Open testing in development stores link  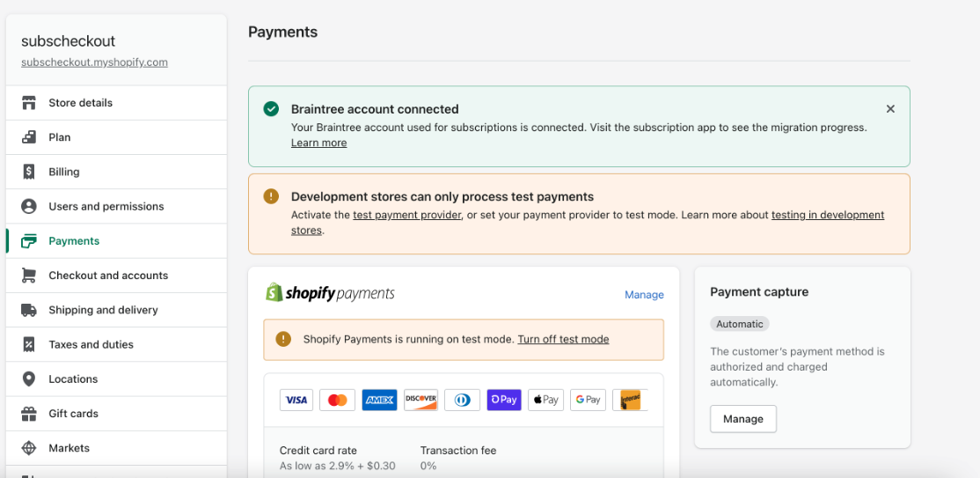[828, 215]
